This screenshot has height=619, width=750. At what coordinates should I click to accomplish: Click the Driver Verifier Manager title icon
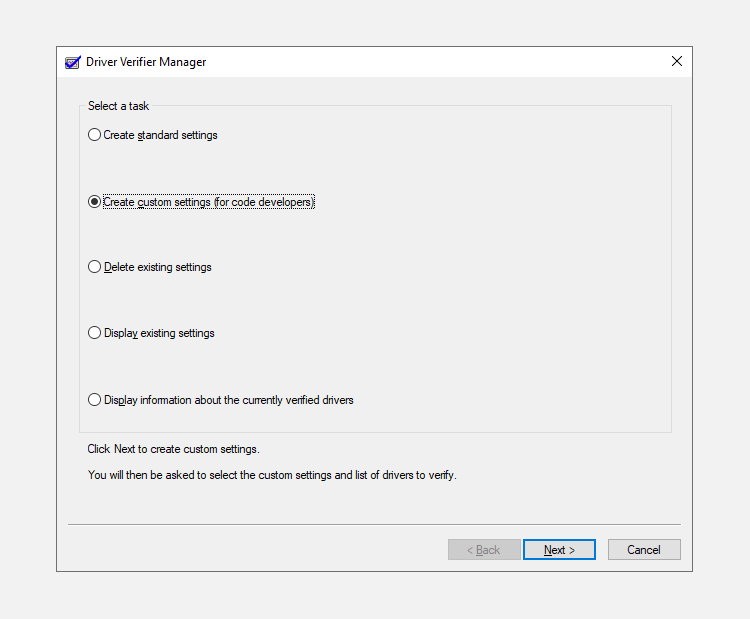73,62
